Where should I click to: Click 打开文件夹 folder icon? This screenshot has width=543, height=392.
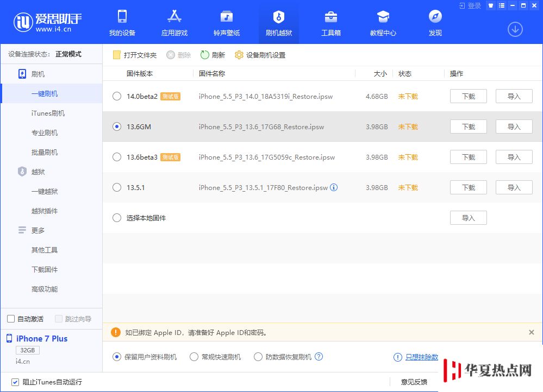point(117,55)
